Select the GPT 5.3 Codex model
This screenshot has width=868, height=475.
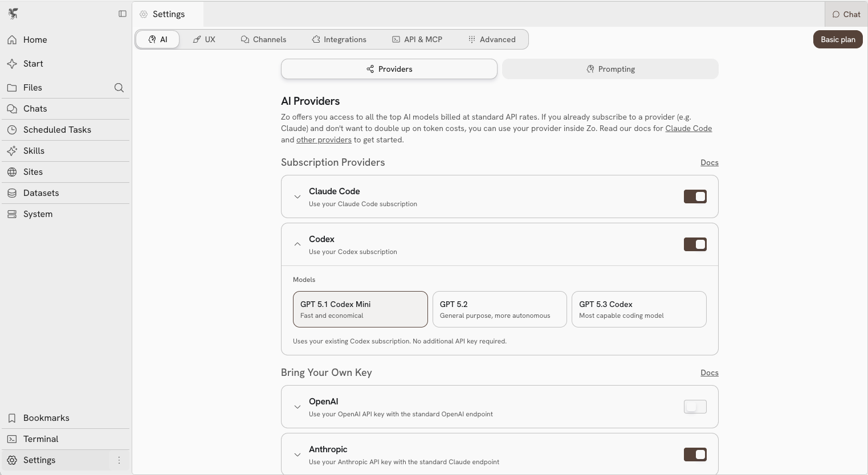coord(639,309)
